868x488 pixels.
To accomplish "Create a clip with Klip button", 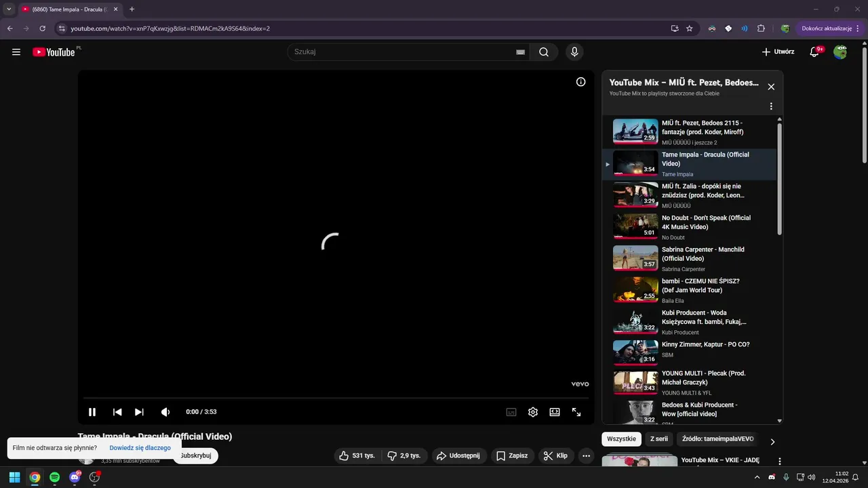I will (556, 455).
